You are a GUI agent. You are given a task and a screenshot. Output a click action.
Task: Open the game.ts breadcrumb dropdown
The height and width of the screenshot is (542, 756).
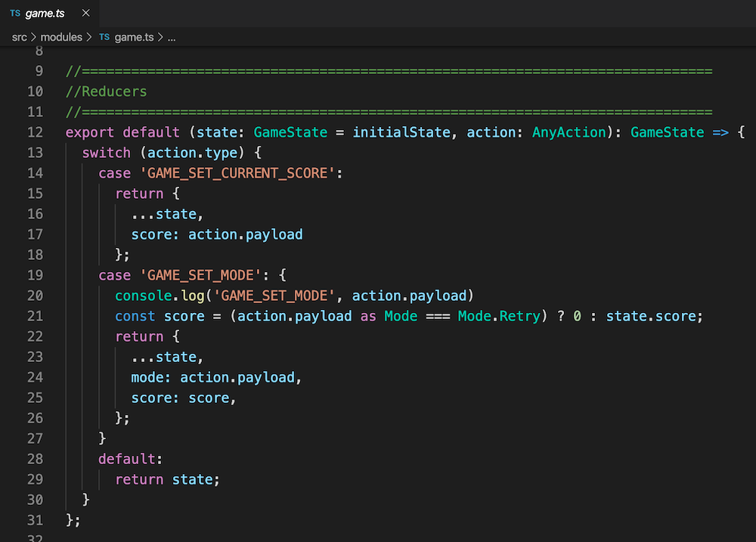[x=134, y=36]
